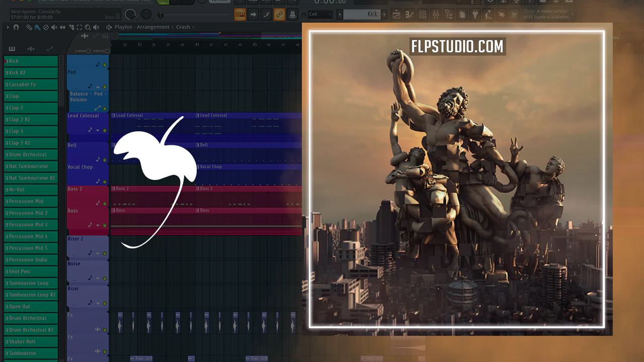Image resolution: width=644 pixels, height=362 pixels.
Task: Click bar 41 on the playlist timeline
Action: click(197, 45)
